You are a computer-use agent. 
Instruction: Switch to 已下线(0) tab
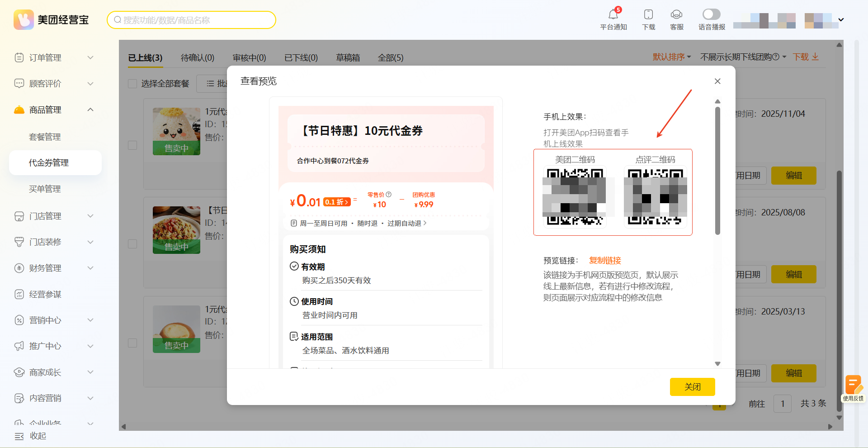coord(301,58)
